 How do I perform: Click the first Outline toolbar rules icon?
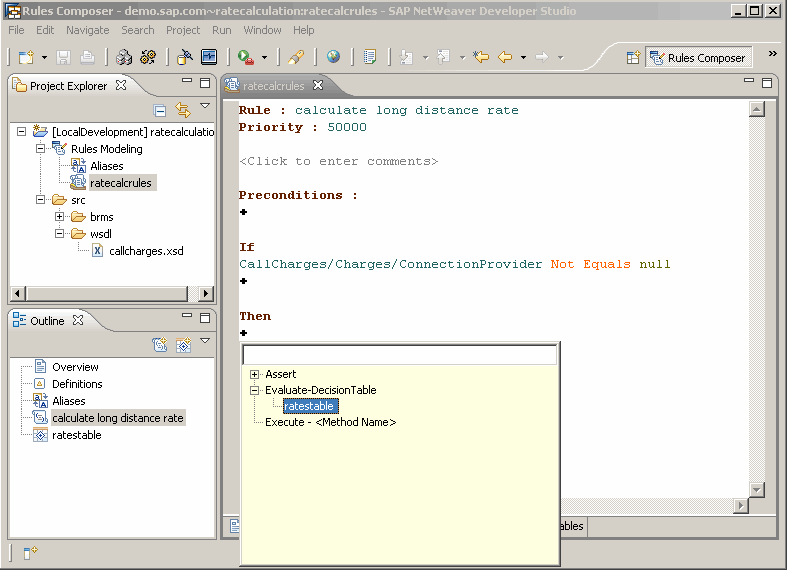[x=160, y=345]
